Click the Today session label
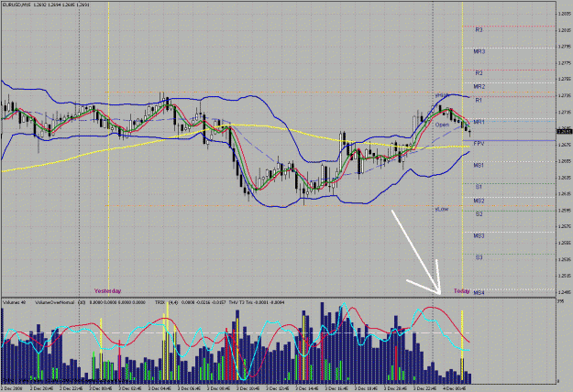The width and height of the screenshot is (573, 392). pyautogui.click(x=461, y=291)
